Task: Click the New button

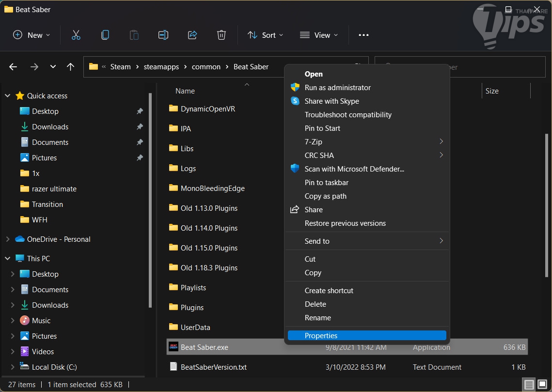Action: [x=32, y=35]
